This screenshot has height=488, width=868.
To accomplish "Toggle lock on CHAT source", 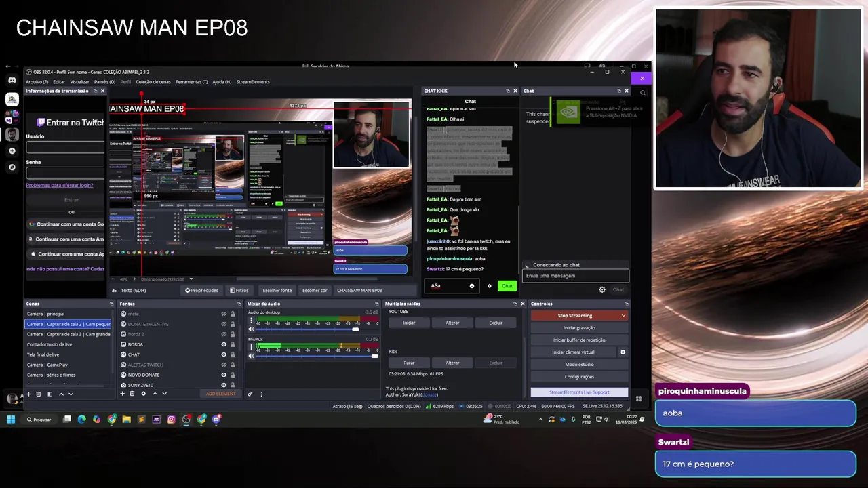I will [x=233, y=354].
